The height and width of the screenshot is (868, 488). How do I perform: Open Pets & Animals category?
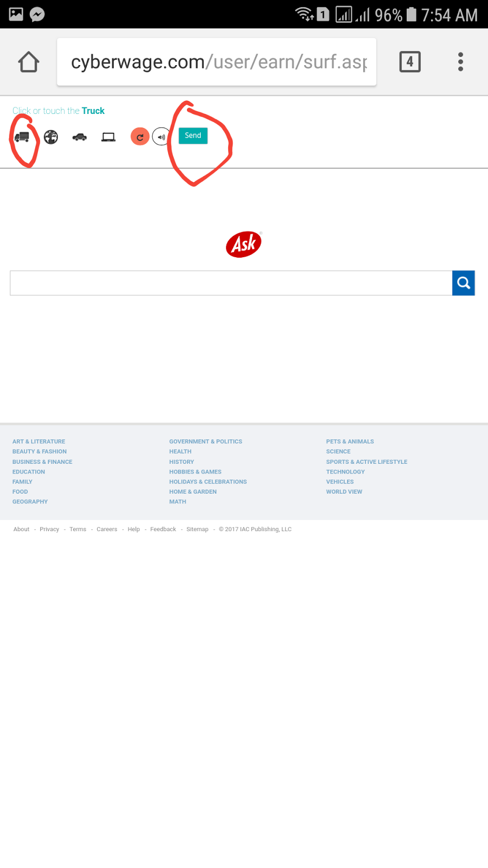[x=350, y=442]
